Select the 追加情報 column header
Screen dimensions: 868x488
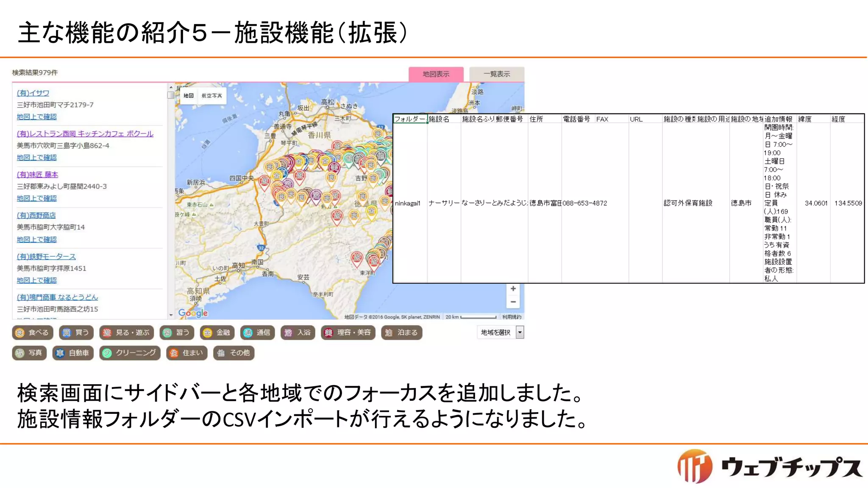(780, 119)
